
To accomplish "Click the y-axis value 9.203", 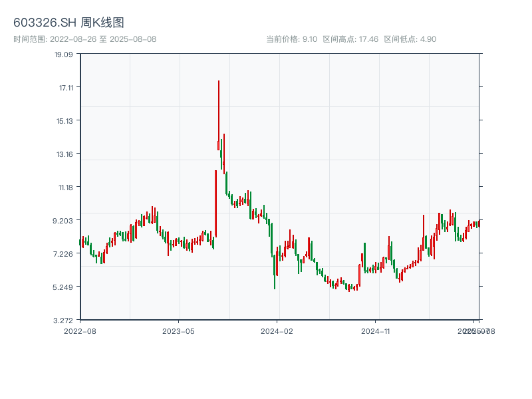I will coord(63,221).
